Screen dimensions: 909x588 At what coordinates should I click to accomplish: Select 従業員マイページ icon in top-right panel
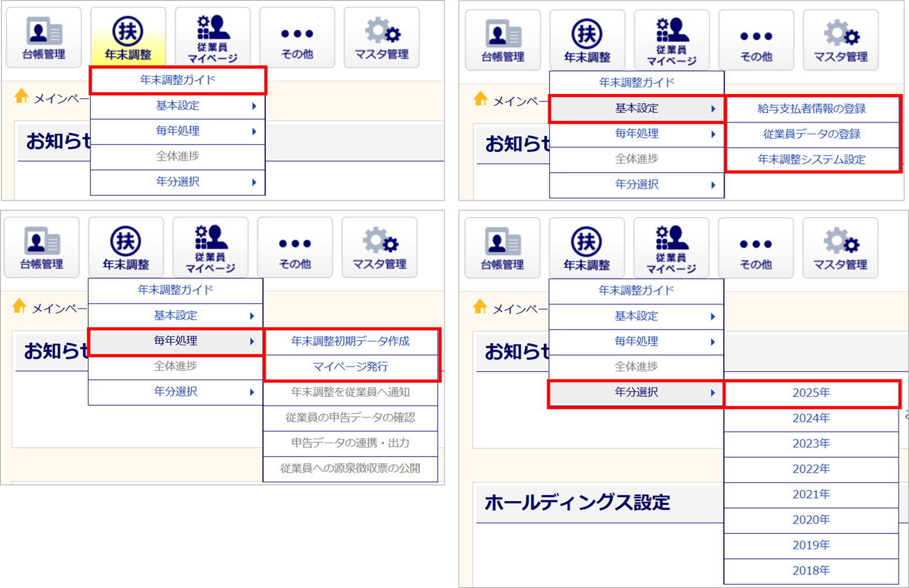[x=672, y=40]
